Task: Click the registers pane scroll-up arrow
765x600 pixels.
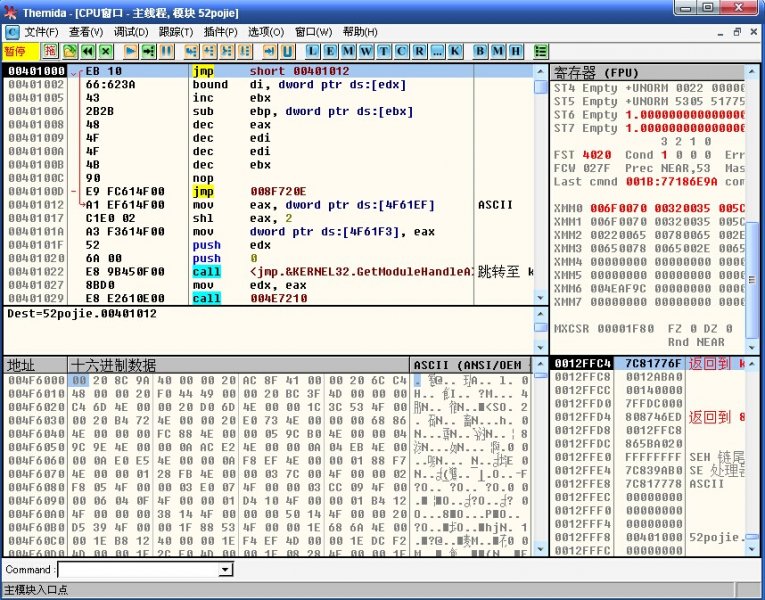Action: 753,72
